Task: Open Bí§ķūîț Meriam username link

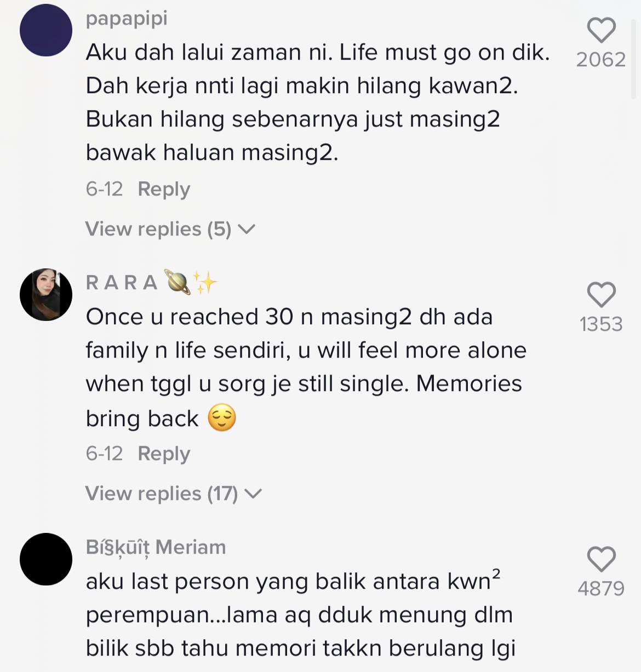Action: pyautogui.click(x=156, y=547)
